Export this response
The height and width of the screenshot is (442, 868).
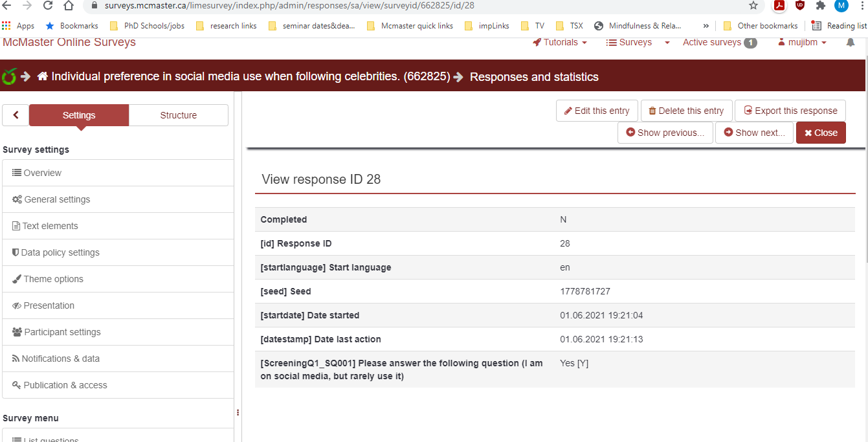[790, 111]
